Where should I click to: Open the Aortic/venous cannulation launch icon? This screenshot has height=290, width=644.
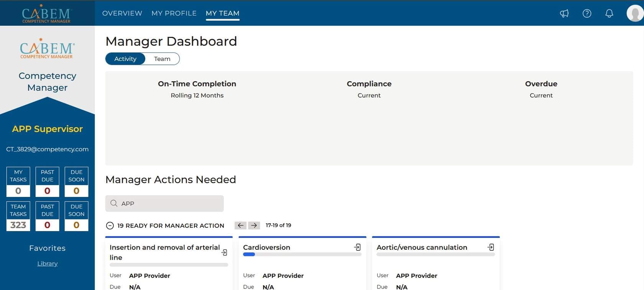491,247
